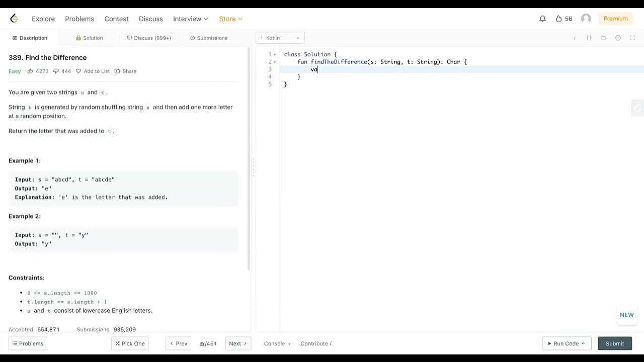The image size is (644, 362).
Task: Click the language info icon beside Kotlin
Action: tap(261, 38)
